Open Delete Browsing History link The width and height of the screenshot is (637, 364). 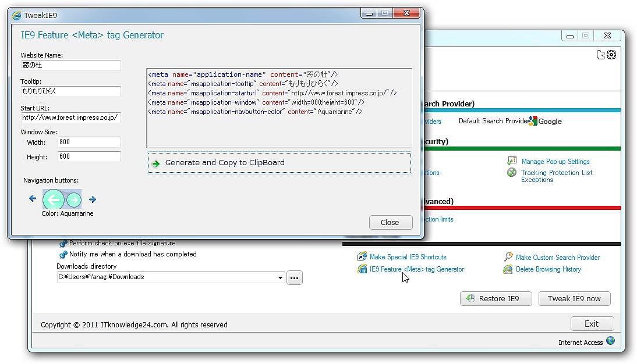pyautogui.click(x=548, y=269)
